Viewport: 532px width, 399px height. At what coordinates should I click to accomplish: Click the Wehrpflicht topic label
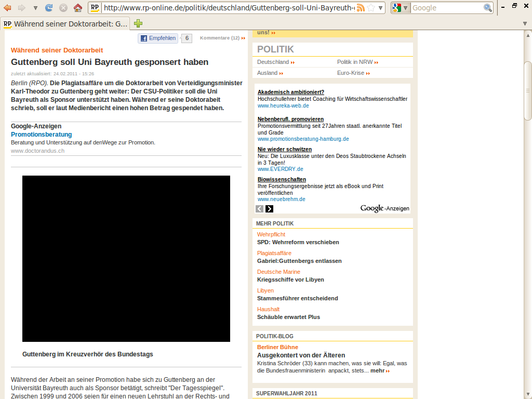[x=271, y=234]
